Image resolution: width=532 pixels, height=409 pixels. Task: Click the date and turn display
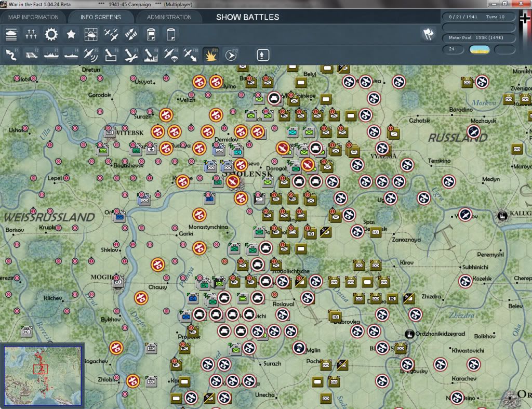(478, 17)
